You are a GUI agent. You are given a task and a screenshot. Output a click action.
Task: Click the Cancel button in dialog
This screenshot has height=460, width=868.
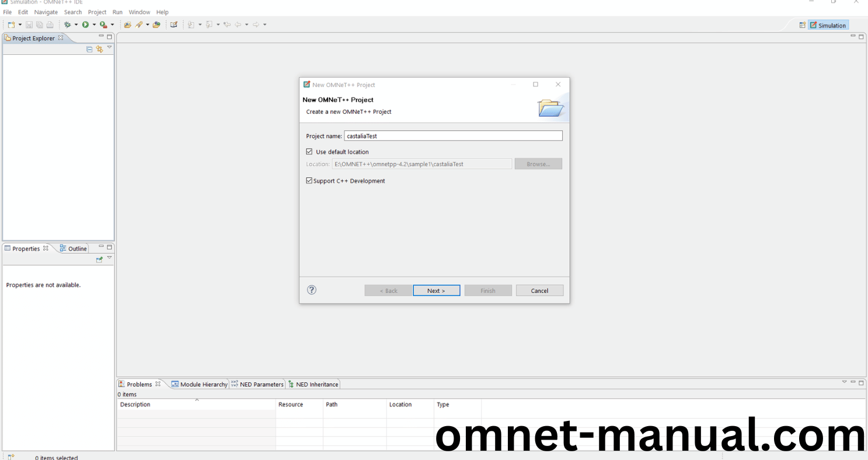(540, 291)
